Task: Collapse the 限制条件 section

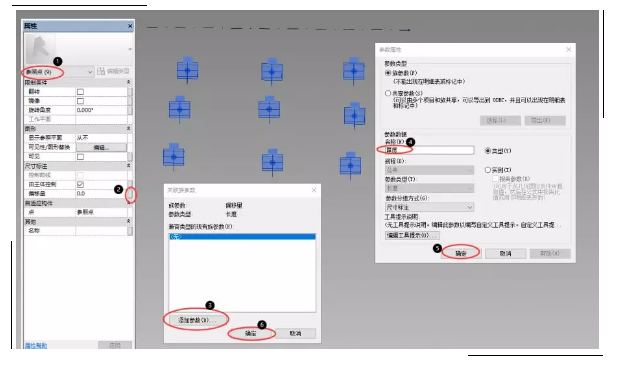Action: (128, 82)
